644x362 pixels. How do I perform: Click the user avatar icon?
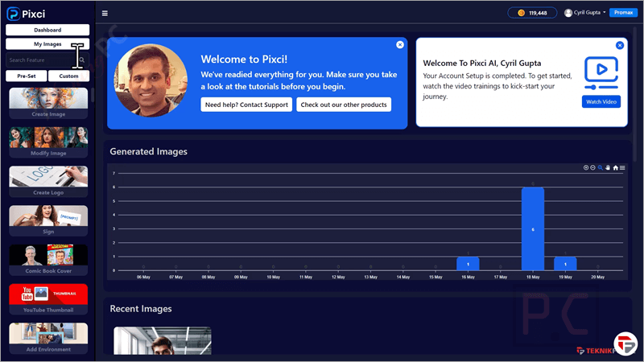(x=568, y=13)
